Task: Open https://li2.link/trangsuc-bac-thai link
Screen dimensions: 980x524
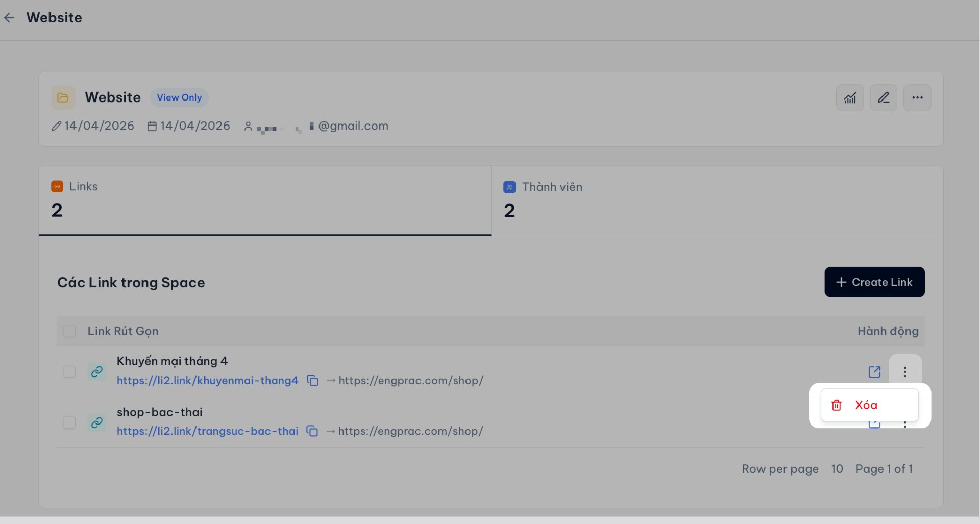Action: (207, 431)
